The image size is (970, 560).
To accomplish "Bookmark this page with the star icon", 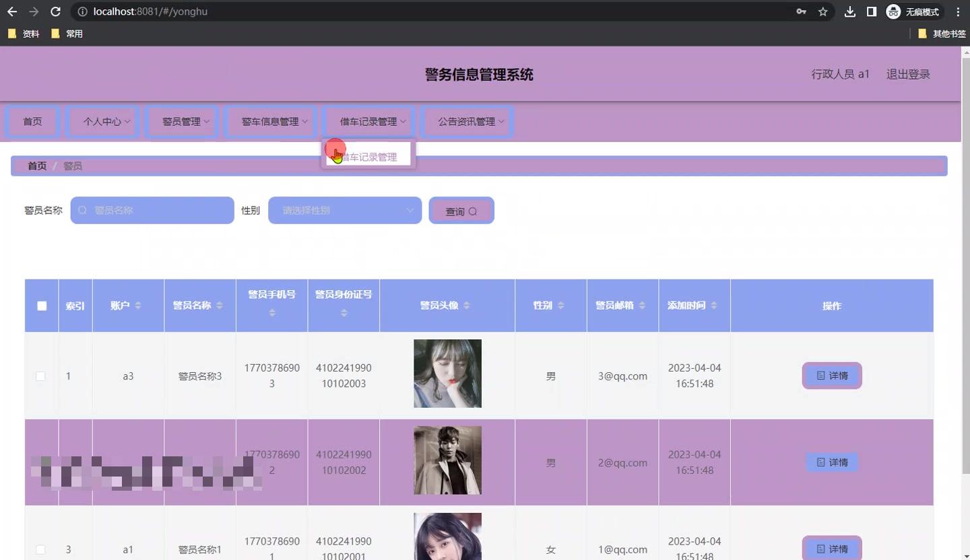I will point(822,11).
